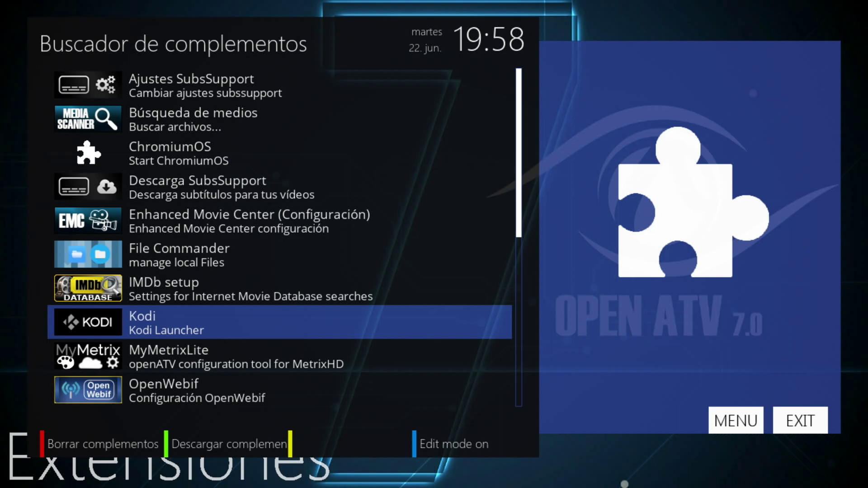Click the yellow color key marker
The width and height of the screenshot is (868, 488).
pyautogui.click(x=290, y=444)
